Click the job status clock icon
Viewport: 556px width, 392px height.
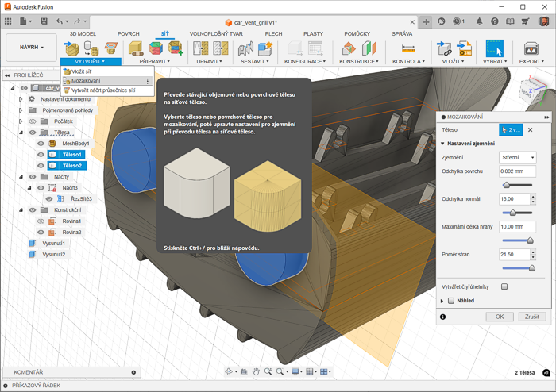click(458, 21)
